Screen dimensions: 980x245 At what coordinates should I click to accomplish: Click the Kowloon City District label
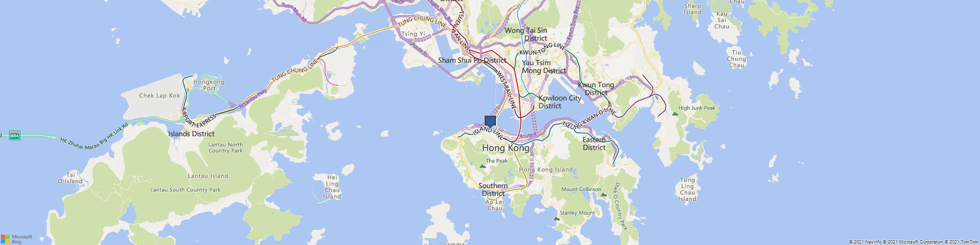[560, 101]
